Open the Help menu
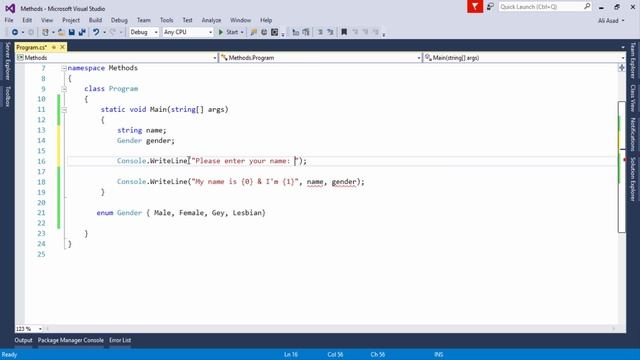This screenshot has width=640, height=360. coord(266,20)
